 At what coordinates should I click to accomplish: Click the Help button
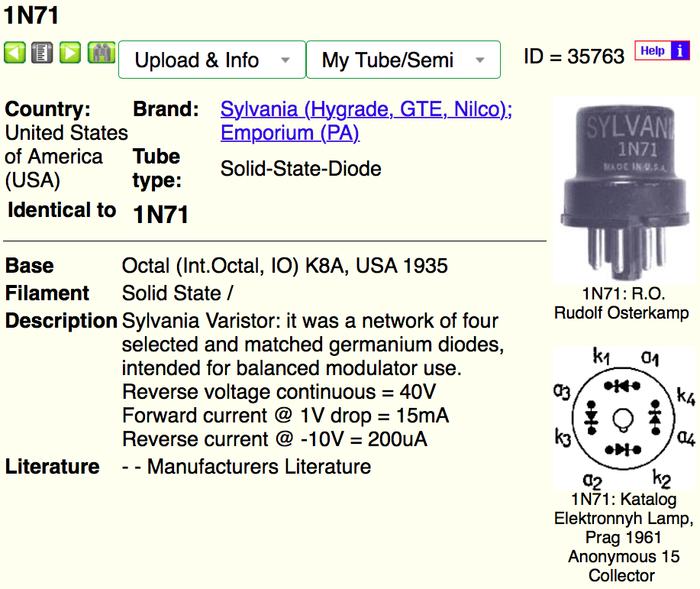click(x=653, y=51)
